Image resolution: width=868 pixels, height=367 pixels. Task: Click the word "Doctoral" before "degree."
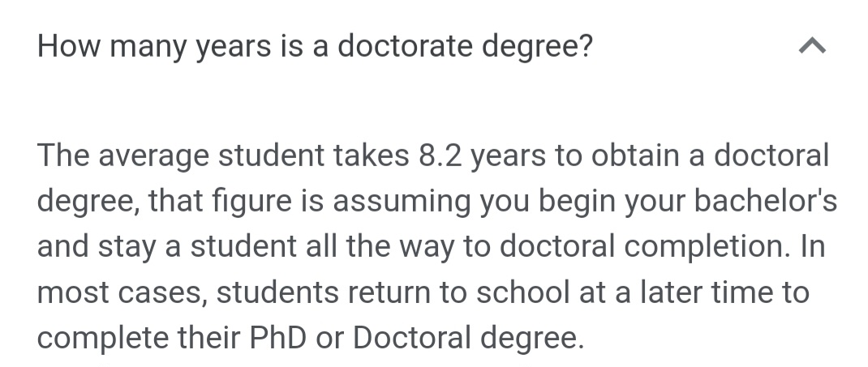[x=412, y=337]
